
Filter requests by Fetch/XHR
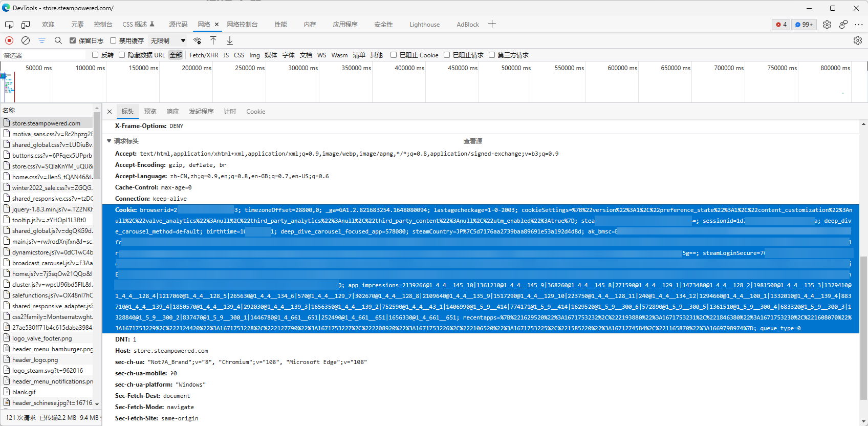204,55
